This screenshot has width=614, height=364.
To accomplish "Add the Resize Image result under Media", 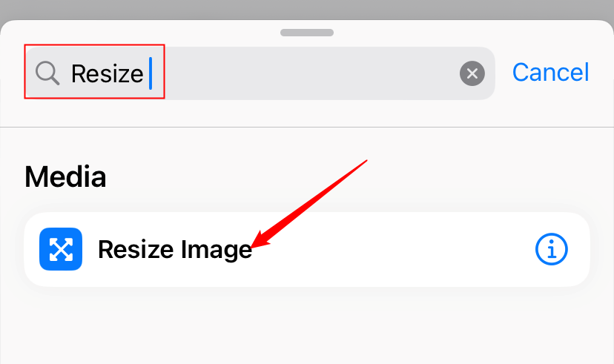I will pos(175,250).
